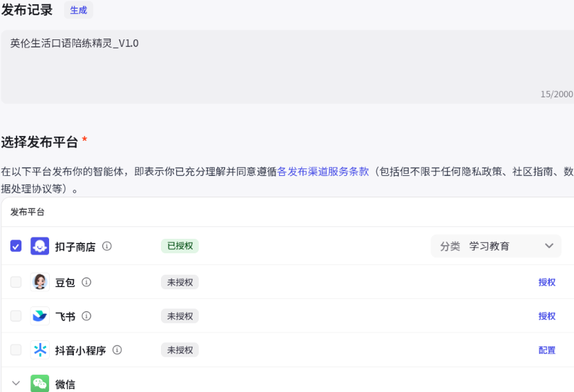Click the 抖音小程序 platform name
The height and width of the screenshot is (392, 574).
tap(81, 351)
